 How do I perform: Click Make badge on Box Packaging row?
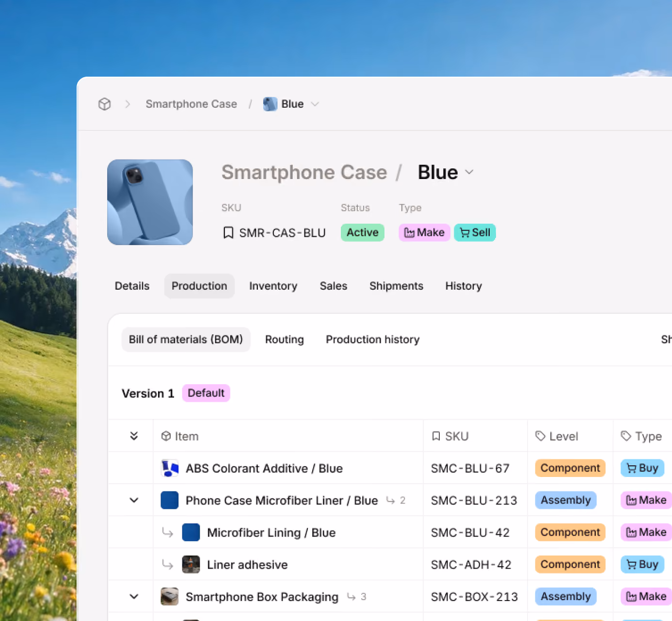pos(646,596)
